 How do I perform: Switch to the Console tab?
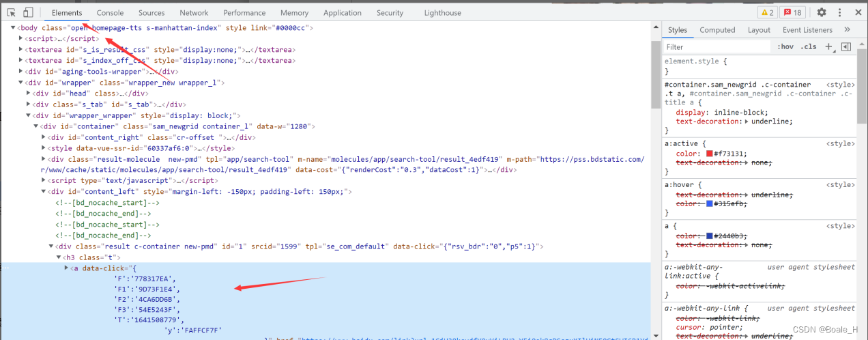coord(110,12)
